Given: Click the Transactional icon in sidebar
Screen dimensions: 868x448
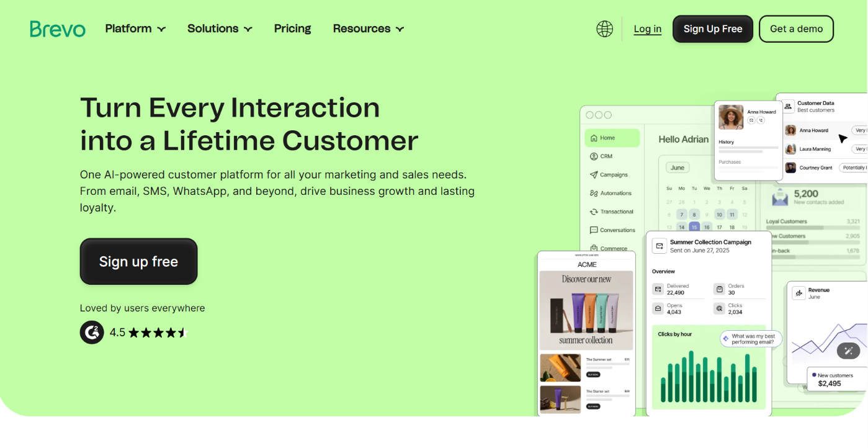Looking at the screenshot, I should [594, 212].
